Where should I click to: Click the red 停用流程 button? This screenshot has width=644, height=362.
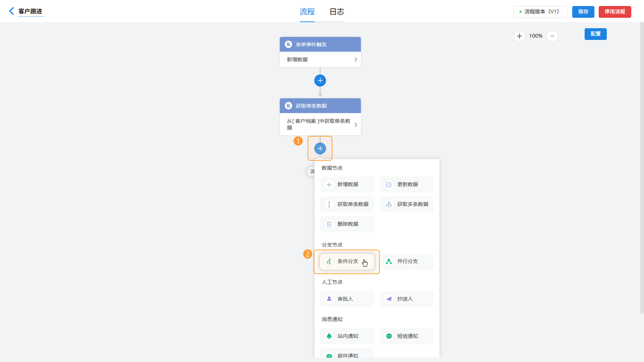point(615,12)
